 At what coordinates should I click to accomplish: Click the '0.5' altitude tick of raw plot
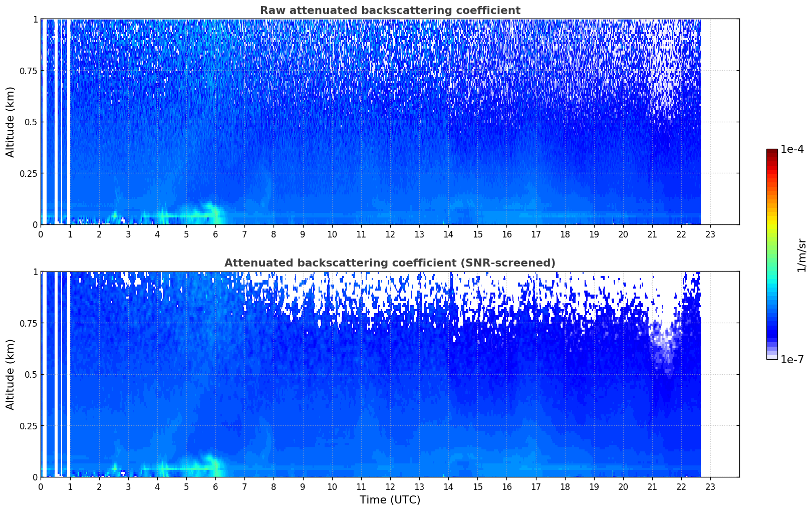pyautogui.click(x=31, y=122)
